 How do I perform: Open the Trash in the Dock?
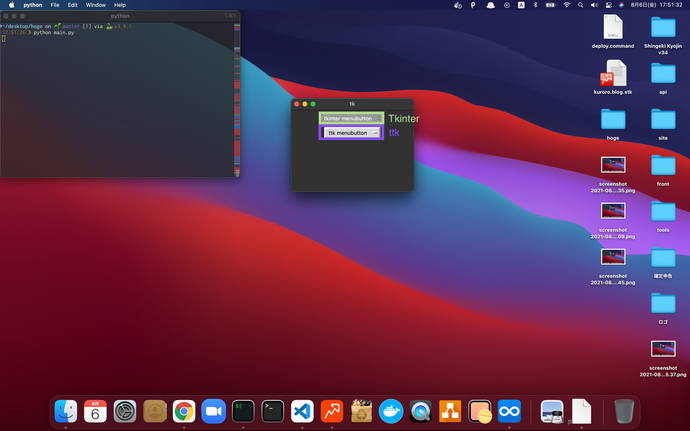[624, 411]
